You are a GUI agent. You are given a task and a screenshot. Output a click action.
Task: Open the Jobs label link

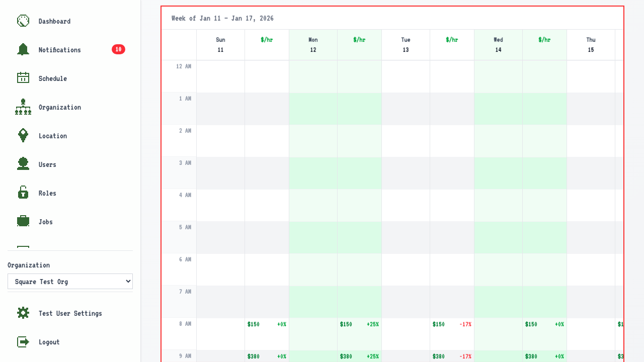[x=46, y=222]
